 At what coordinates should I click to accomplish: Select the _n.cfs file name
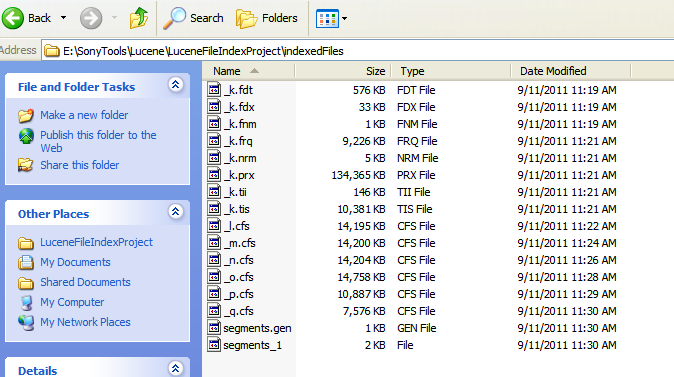pos(239,260)
